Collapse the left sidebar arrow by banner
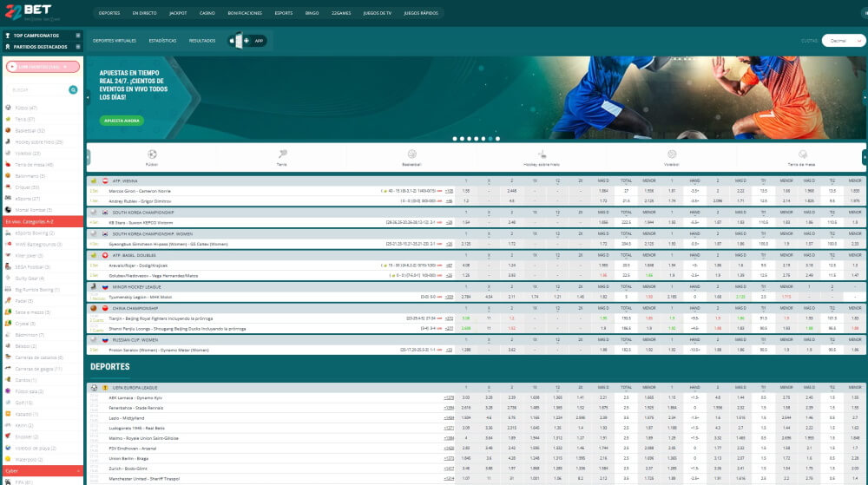This screenshot has width=868, height=485. [88, 98]
